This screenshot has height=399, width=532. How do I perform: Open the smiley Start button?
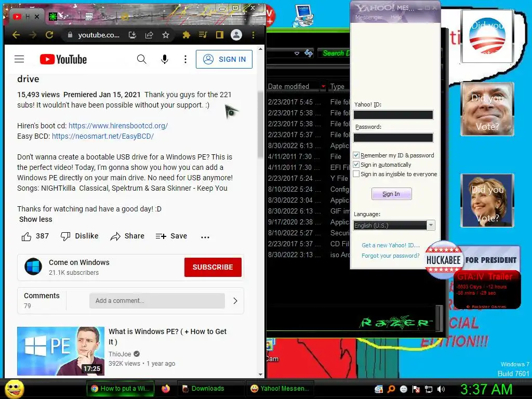pyautogui.click(x=14, y=389)
